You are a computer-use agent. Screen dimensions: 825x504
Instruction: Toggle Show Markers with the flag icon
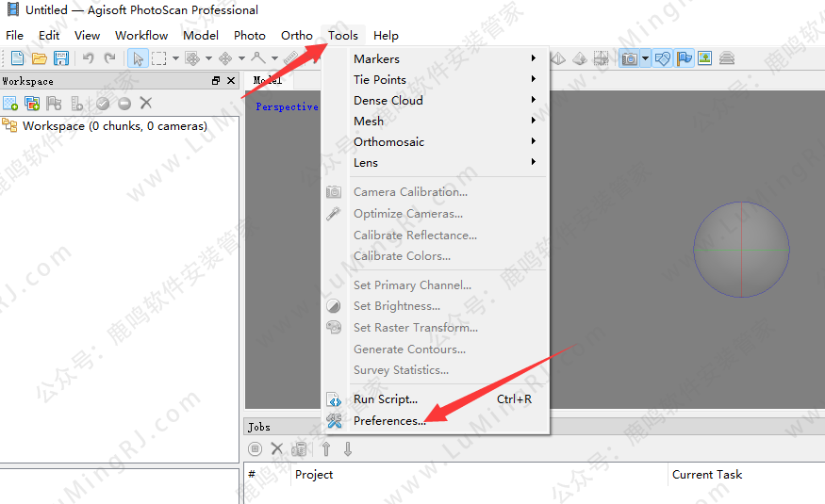685,58
